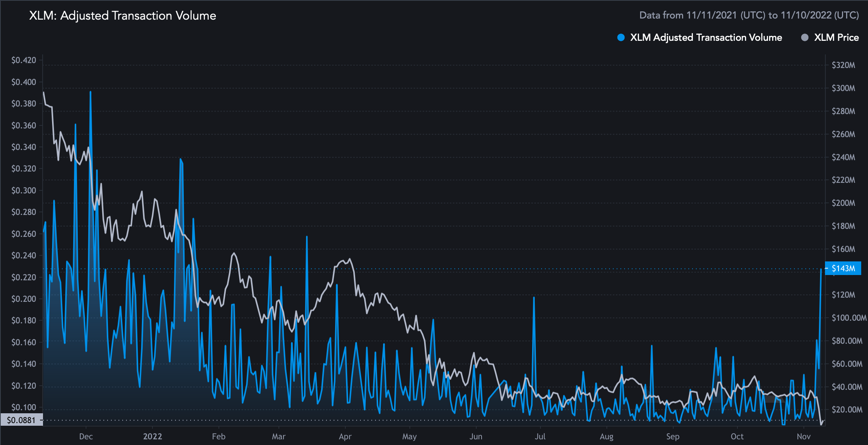Select the 2022 label on time axis
Viewport: 868px width, 445px height.
(152, 436)
